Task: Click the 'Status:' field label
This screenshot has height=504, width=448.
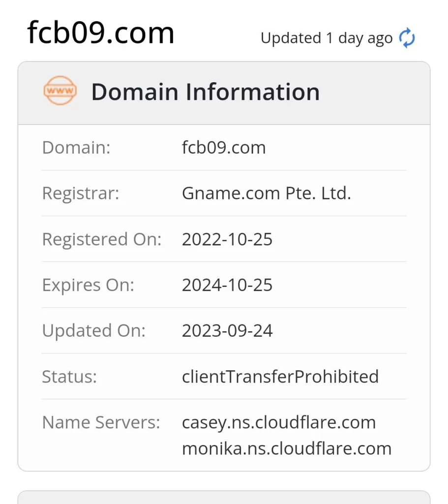Action: (69, 377)
